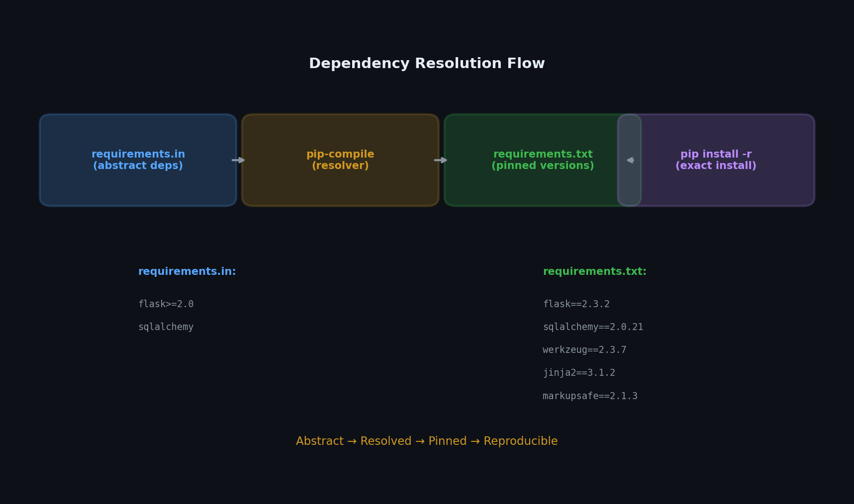The width and height of the screenshot is (854, 504).
Task: Select the pip install -r box
Action: [716, 160]
